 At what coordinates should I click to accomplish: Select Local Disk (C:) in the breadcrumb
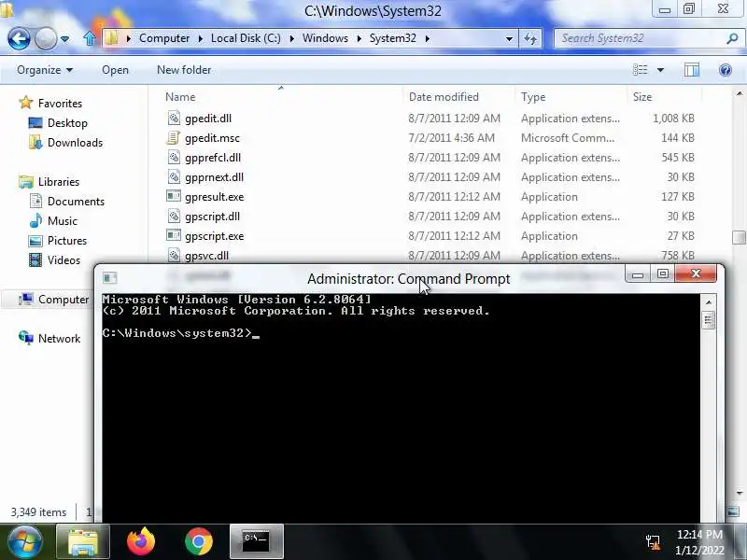click(x=246, y=38)
